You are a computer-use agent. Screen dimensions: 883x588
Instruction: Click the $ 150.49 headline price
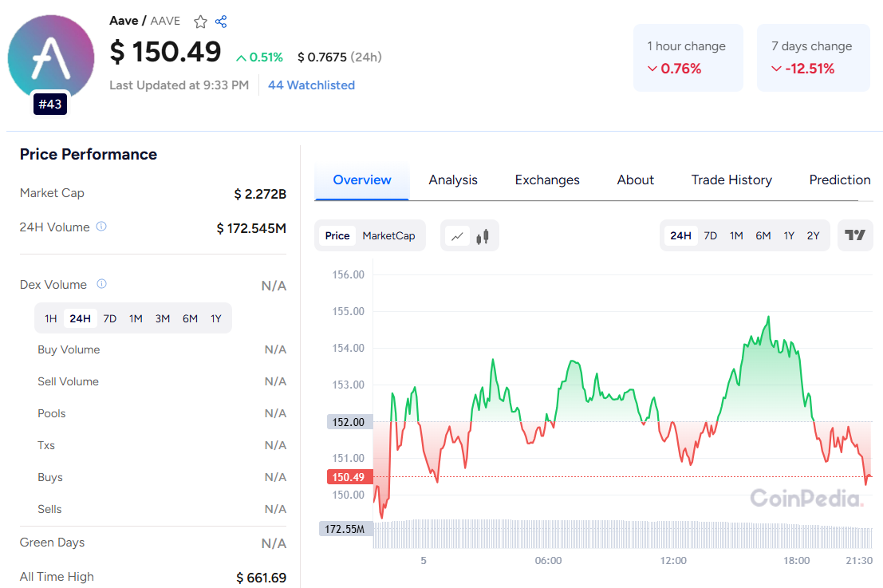point(165,52)
